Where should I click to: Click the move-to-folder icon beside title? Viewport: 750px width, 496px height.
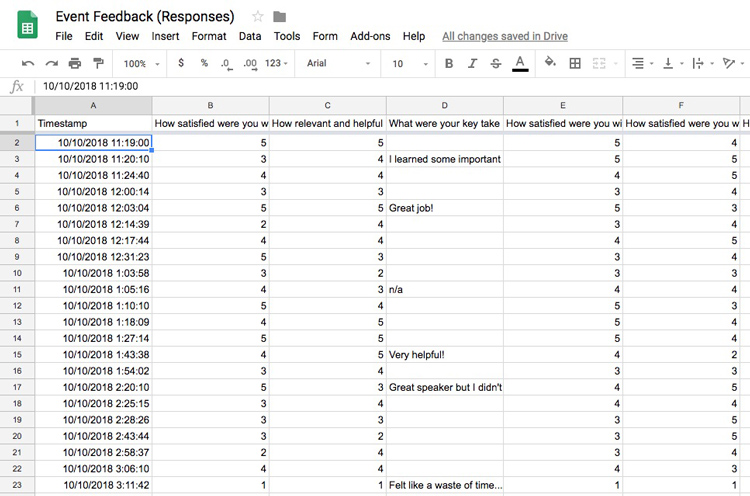click(x=280, y=17)
